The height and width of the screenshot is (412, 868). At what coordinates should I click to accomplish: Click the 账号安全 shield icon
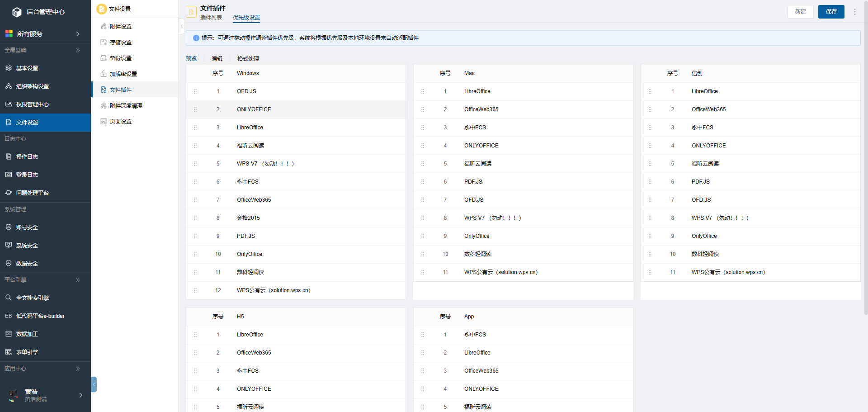(x=9, y=227)
